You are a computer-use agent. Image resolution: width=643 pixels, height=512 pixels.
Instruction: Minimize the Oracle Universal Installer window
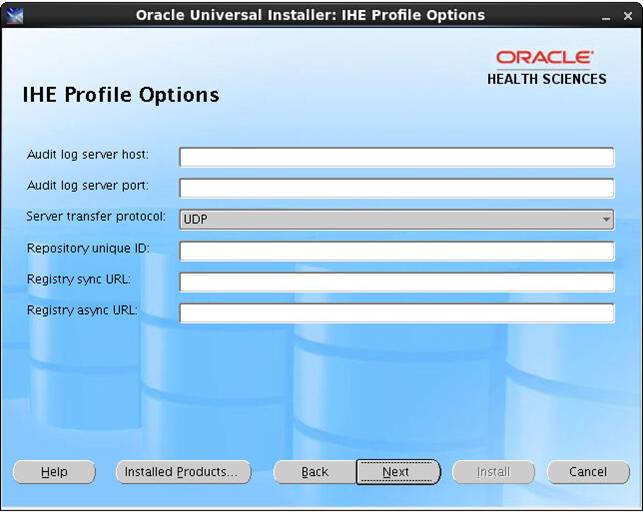point(606,17)
